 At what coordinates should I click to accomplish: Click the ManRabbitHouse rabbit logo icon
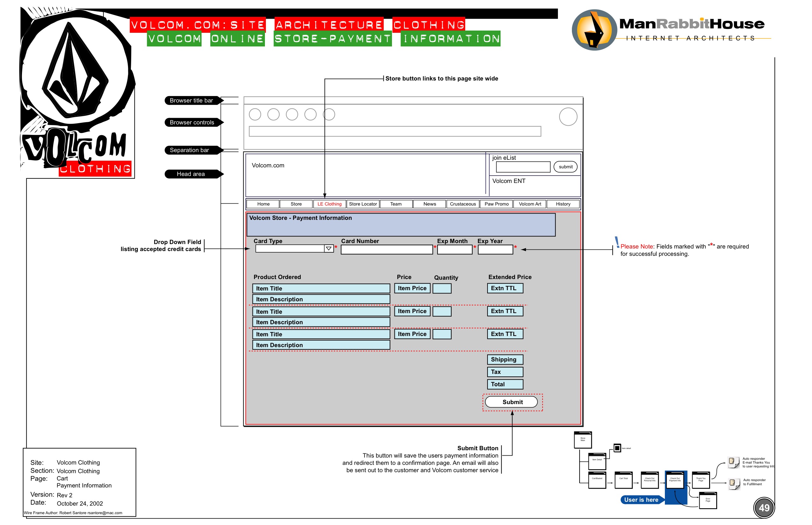[594, 30]
